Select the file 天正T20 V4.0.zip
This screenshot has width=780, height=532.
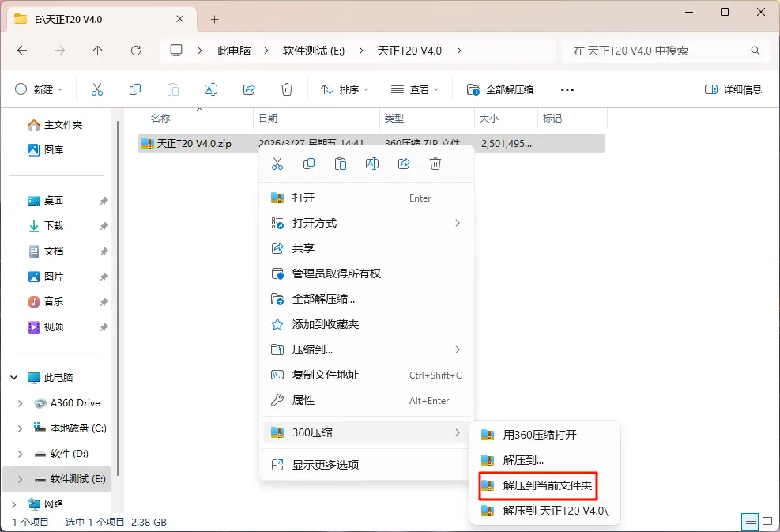pos(371,143)
